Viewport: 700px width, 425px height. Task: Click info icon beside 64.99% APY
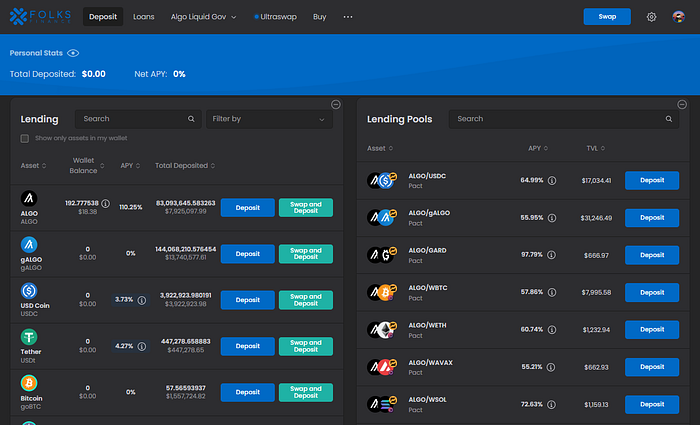552,181
